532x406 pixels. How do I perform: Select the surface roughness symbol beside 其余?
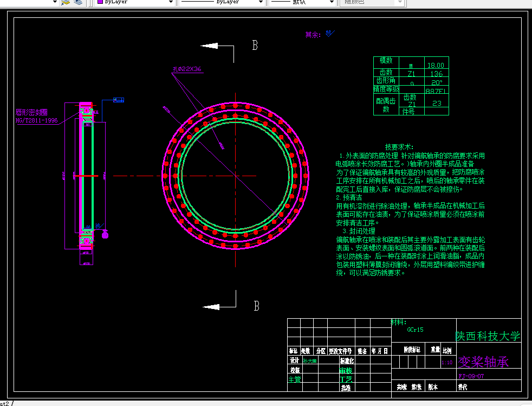[330, 33]
